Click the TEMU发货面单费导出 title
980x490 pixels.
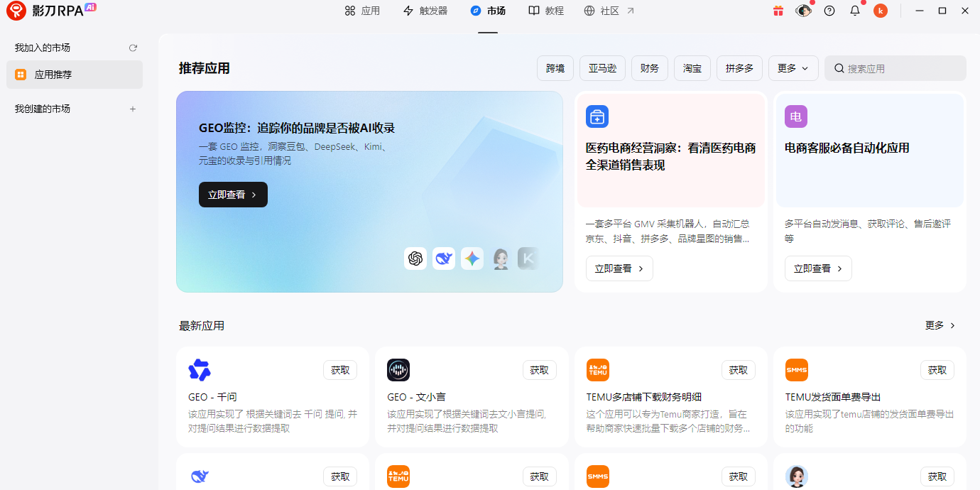(833, 397)
